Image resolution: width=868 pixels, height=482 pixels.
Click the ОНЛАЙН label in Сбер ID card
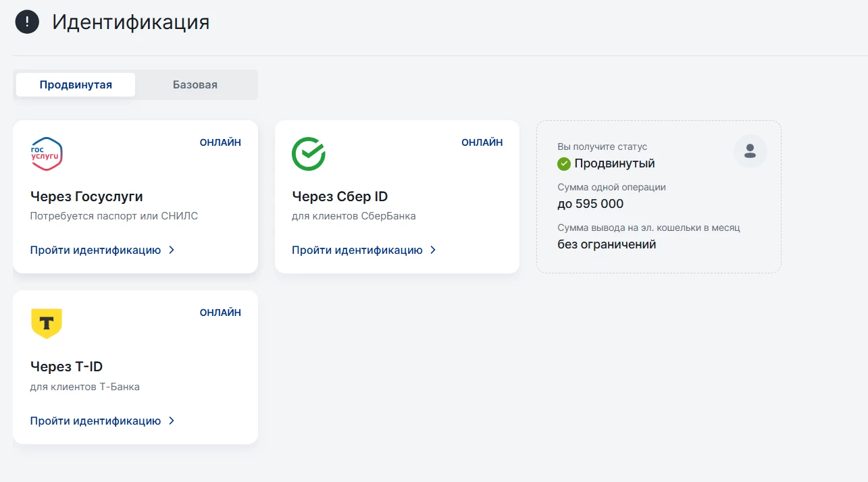click(482, 142)
